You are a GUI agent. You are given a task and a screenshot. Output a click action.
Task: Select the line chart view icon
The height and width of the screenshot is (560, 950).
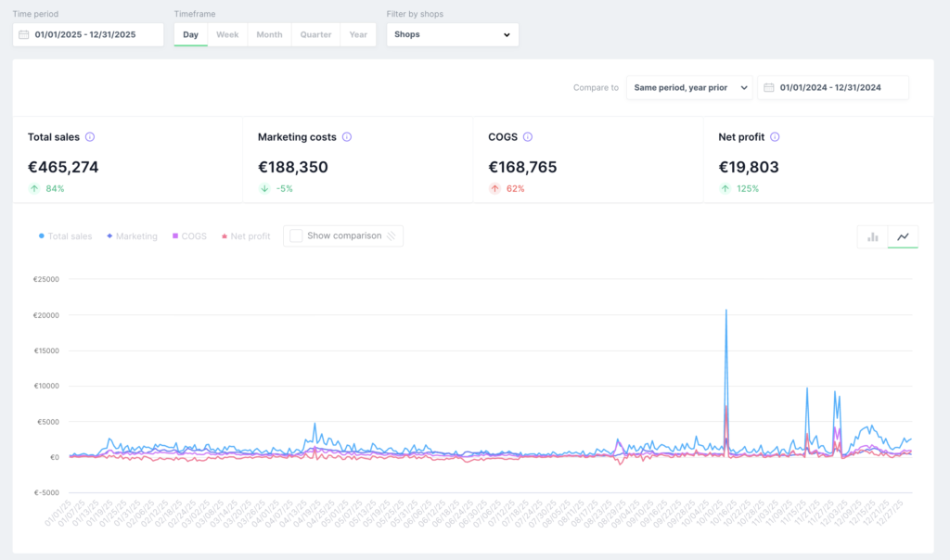click(x=903, y=236)
